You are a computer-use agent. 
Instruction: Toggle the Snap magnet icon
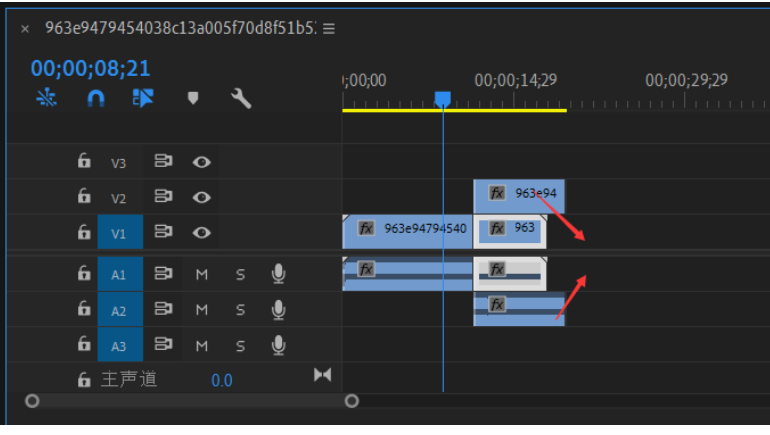click(96, 98)
